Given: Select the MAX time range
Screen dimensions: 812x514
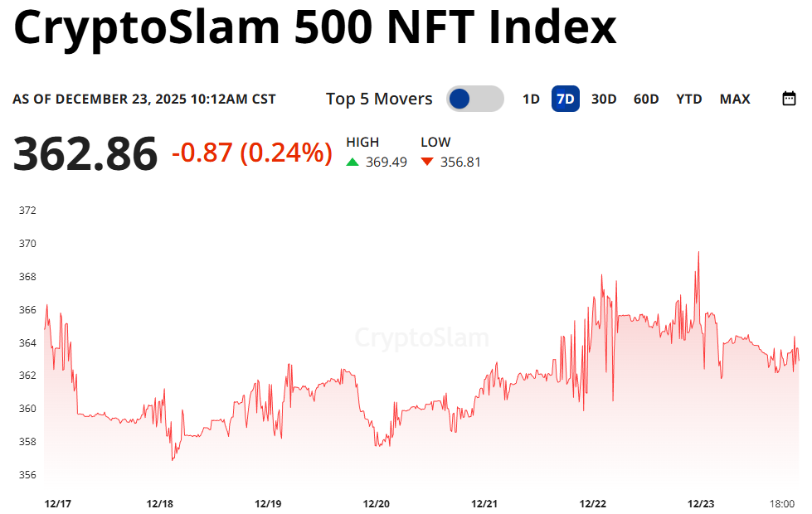Looking at the screenshot, I should click(735, 99).
